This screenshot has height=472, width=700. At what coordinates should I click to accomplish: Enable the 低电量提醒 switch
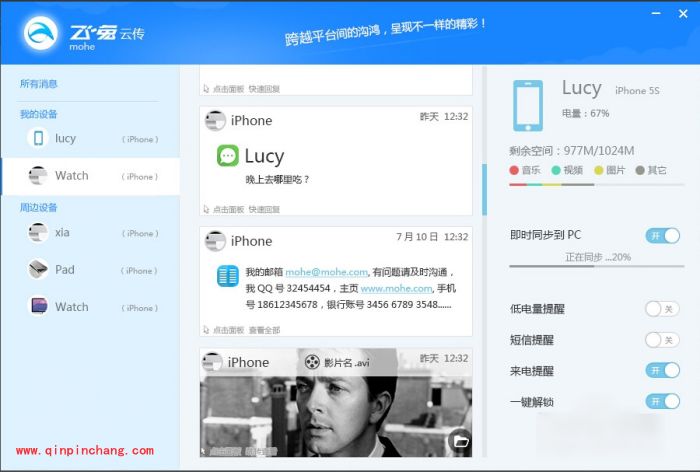[662, 309]
